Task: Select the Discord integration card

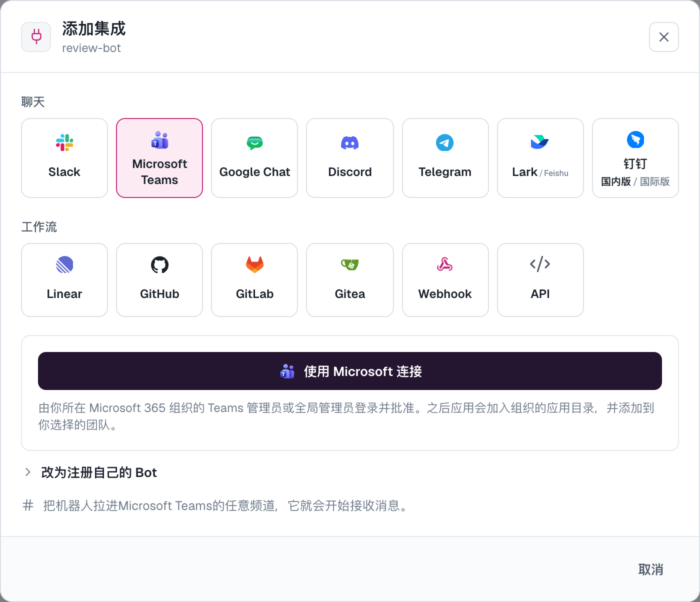Action: click(350, 158)
